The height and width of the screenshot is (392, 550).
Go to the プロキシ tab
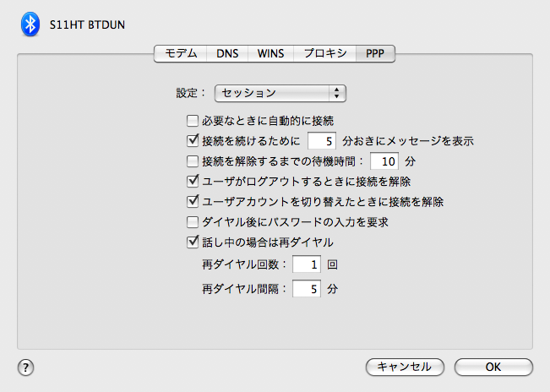pyautogui.click(x=324, y=53)
